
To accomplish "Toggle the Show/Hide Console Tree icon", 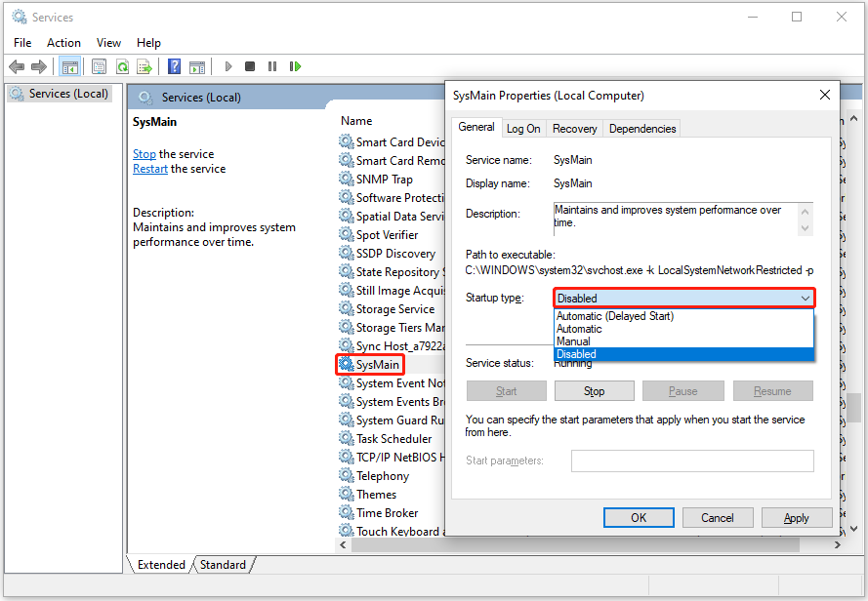I will click(x=70, y=67).
